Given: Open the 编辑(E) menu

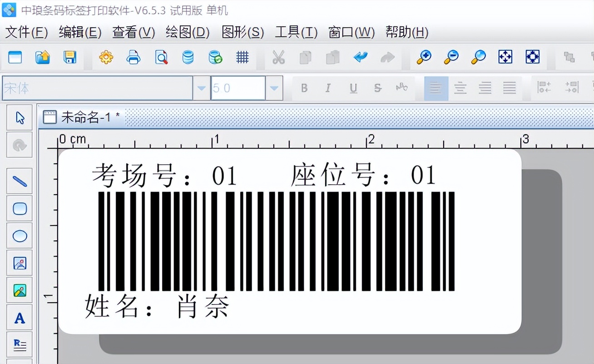Looking at the screenshot, I should point(80,32).
